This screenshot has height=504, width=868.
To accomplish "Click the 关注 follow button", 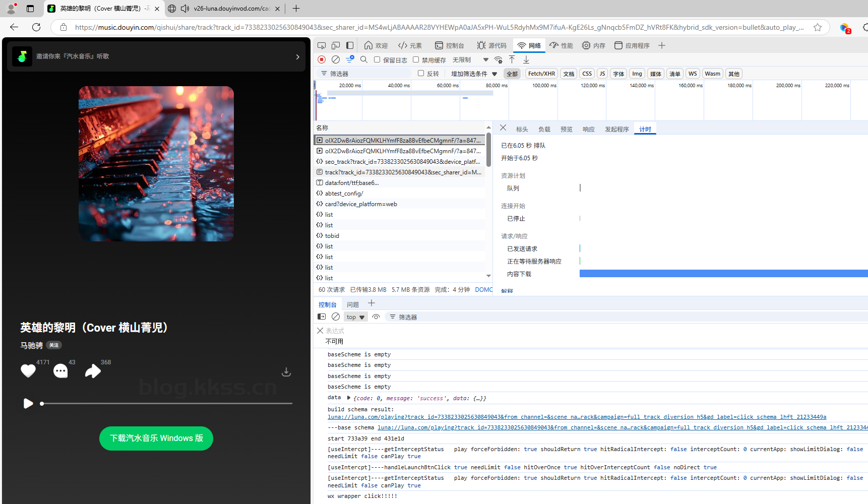I will tap(54, 345).
